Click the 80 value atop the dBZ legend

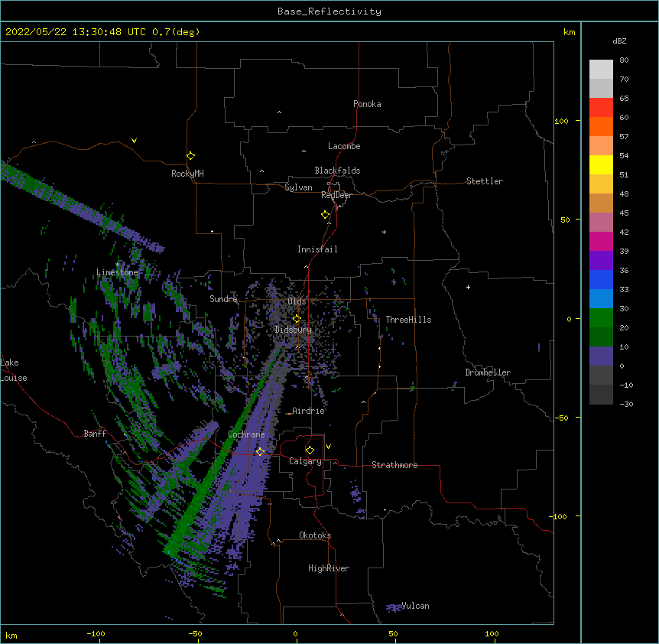(x=624, y=60)
